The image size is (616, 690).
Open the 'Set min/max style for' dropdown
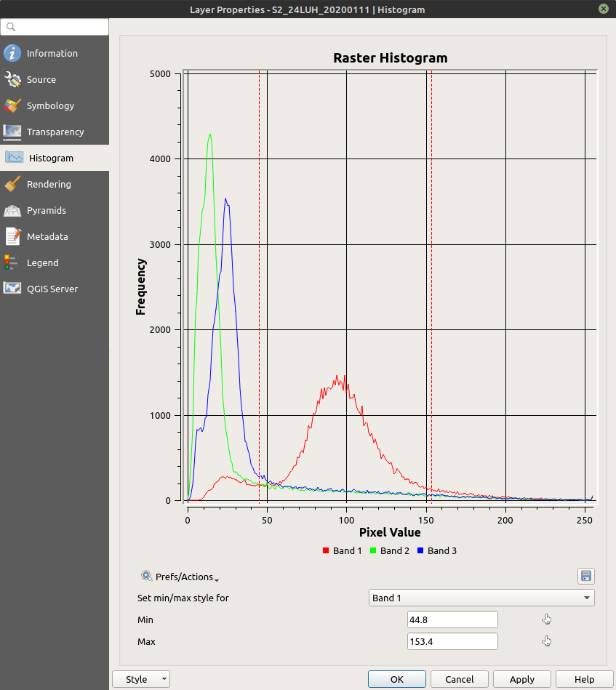(x=481, y=597)
